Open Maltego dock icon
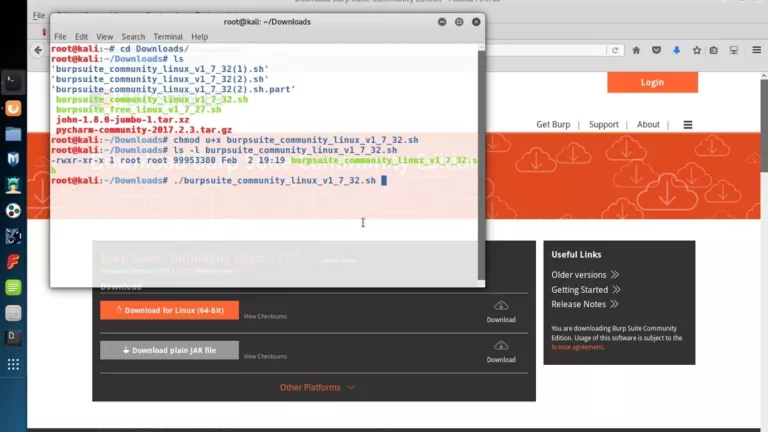768x432 pixels. (x=13, y=236)
